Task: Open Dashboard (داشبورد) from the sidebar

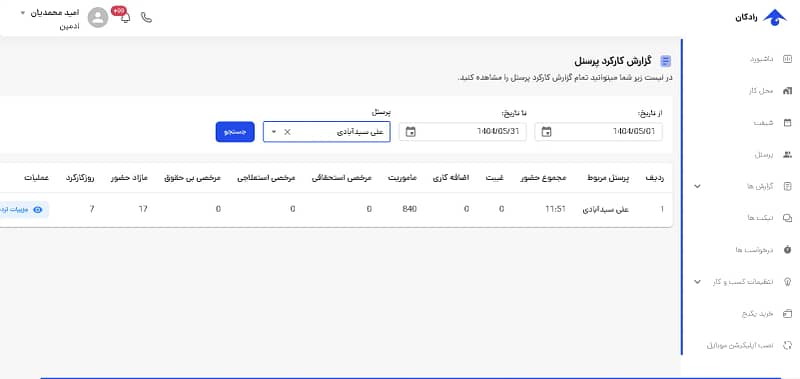Action: click(x=770, y=59)
